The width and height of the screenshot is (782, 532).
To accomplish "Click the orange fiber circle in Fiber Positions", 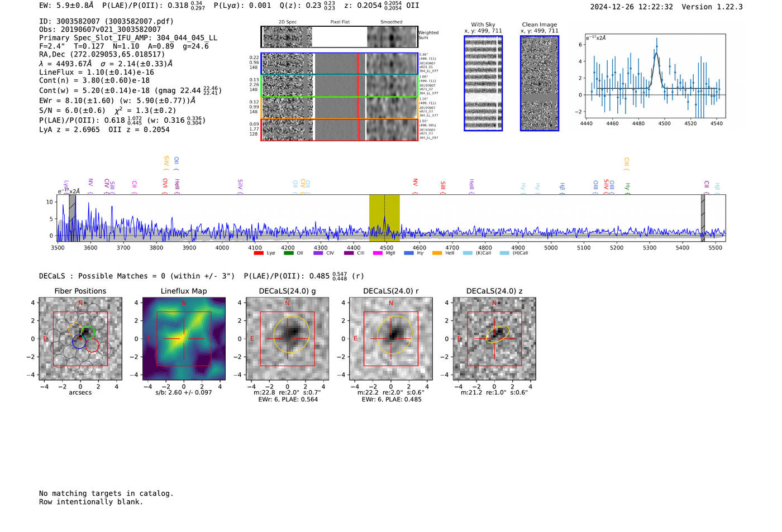I will [x=75, y=329].
